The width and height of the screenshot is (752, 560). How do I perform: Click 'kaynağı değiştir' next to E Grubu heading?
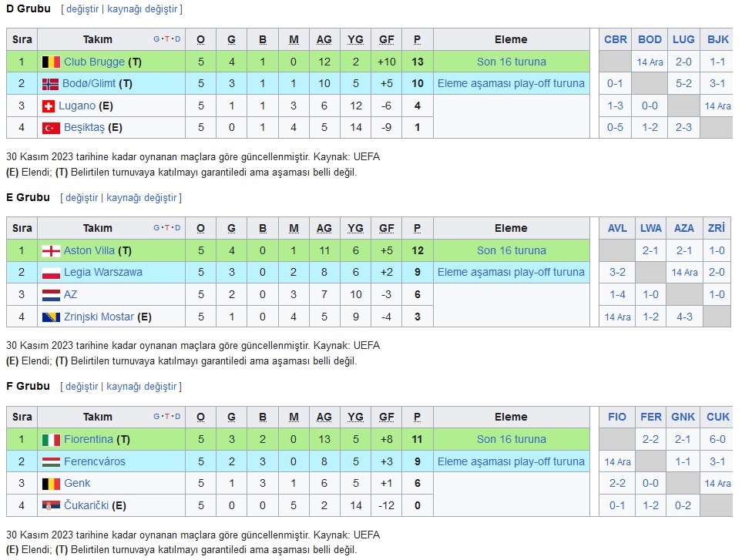(x=142, y=198)
